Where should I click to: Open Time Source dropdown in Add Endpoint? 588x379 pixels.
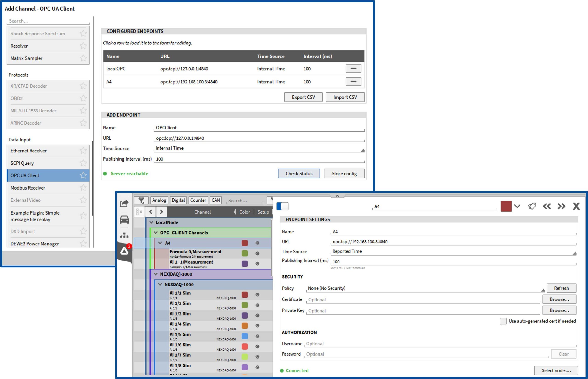(x=259, y=148)
